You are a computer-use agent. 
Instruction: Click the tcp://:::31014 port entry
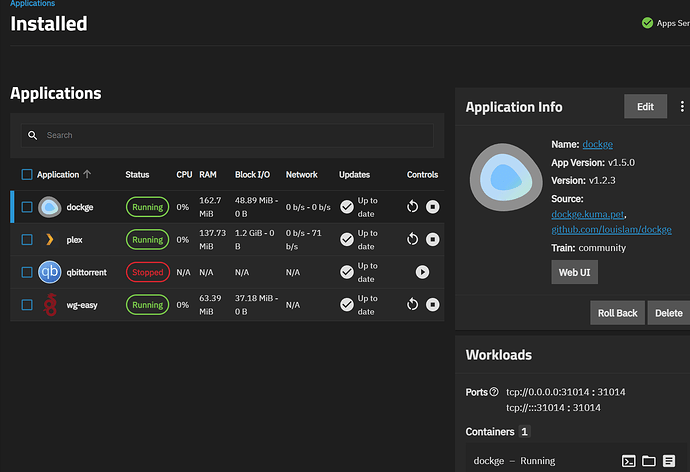(x=553, y=407)
